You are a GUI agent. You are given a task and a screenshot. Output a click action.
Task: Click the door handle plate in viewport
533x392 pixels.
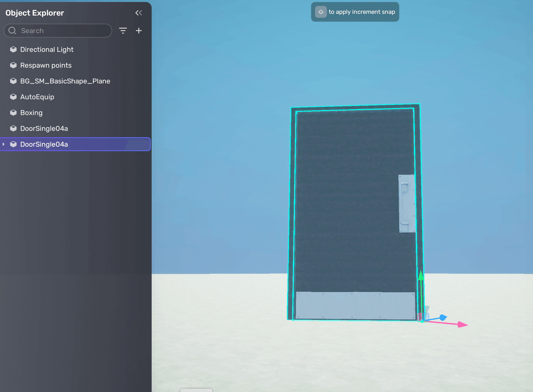[407, 203]
